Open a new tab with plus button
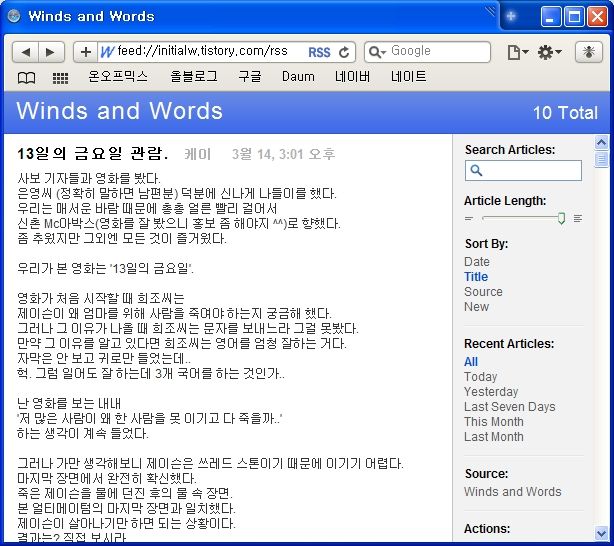Screen dimensions: 614x546 point(511,16)
